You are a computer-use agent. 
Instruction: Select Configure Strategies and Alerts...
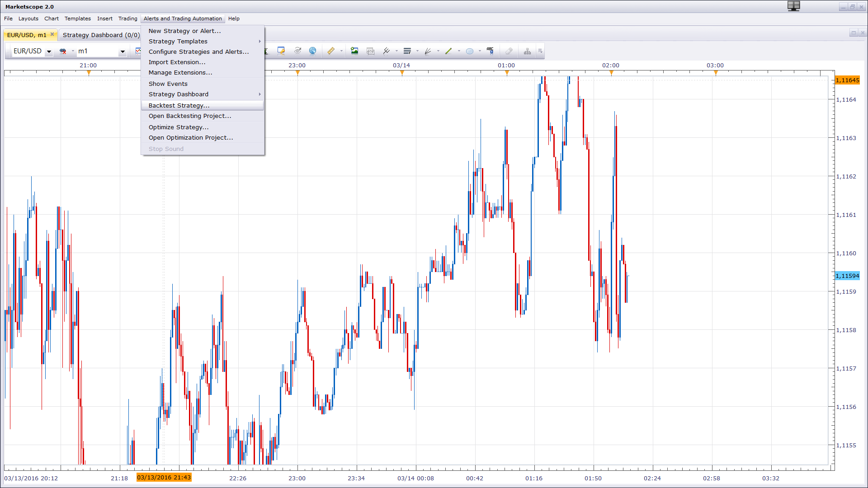pyautogui.click(x=203, y=52)
